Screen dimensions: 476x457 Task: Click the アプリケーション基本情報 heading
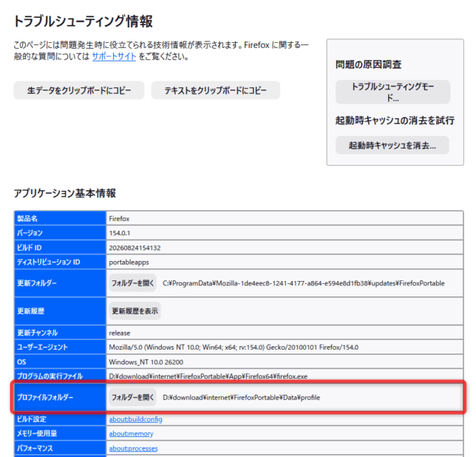coord(64,193)
